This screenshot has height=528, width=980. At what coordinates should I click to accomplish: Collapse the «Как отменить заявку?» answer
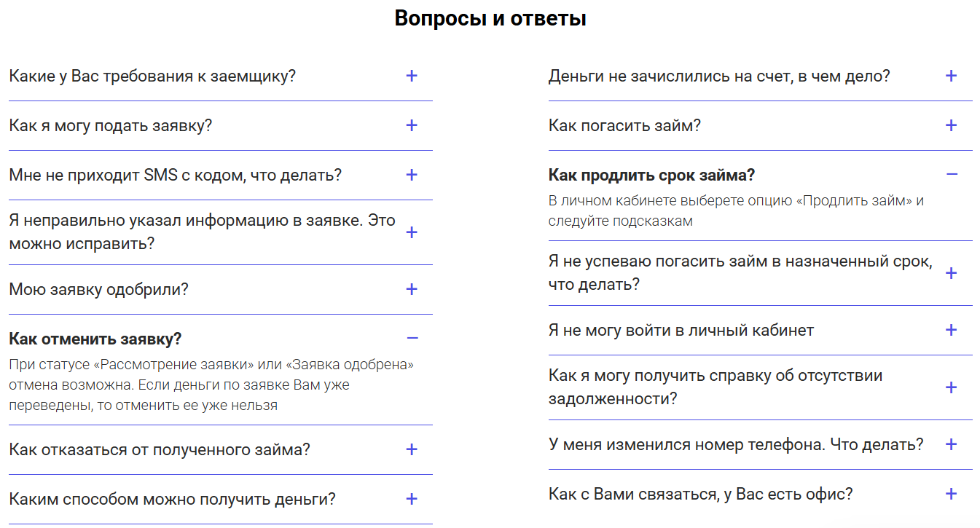[412, 338]
